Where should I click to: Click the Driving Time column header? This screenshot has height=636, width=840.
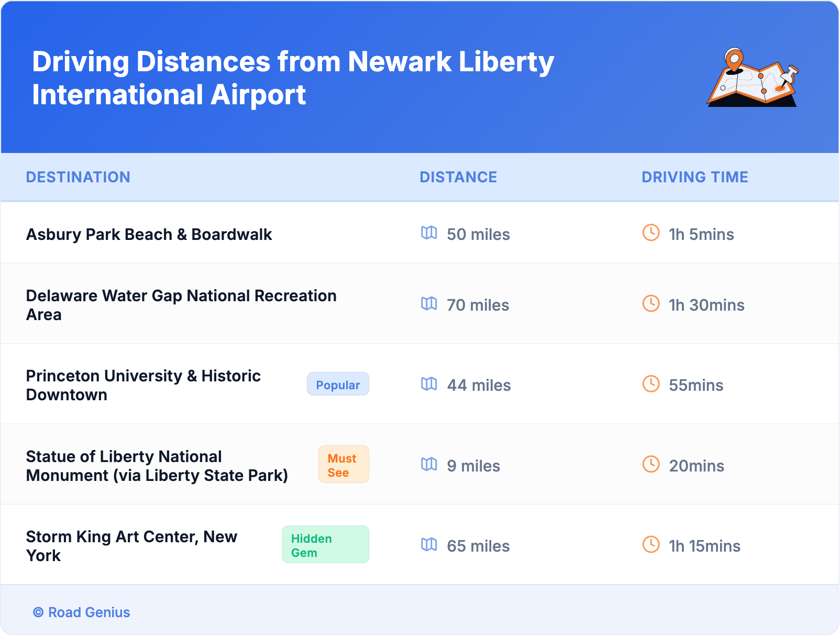point(694,177)
